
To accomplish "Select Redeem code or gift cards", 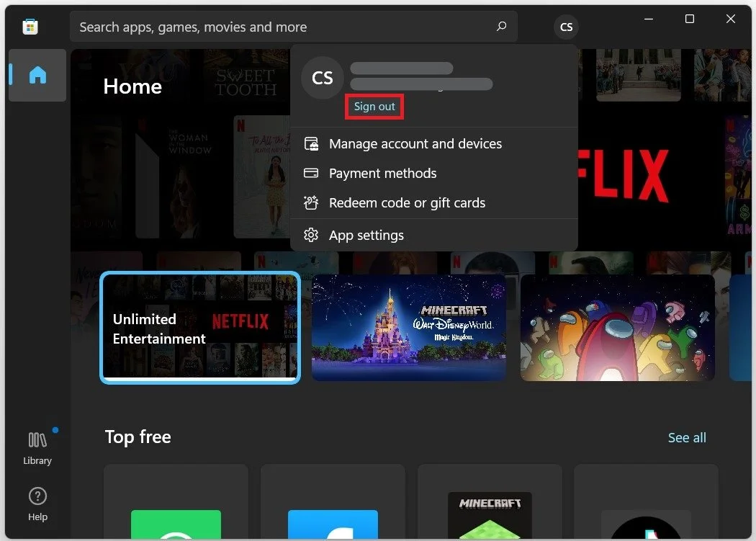I will tap(434, 202).
